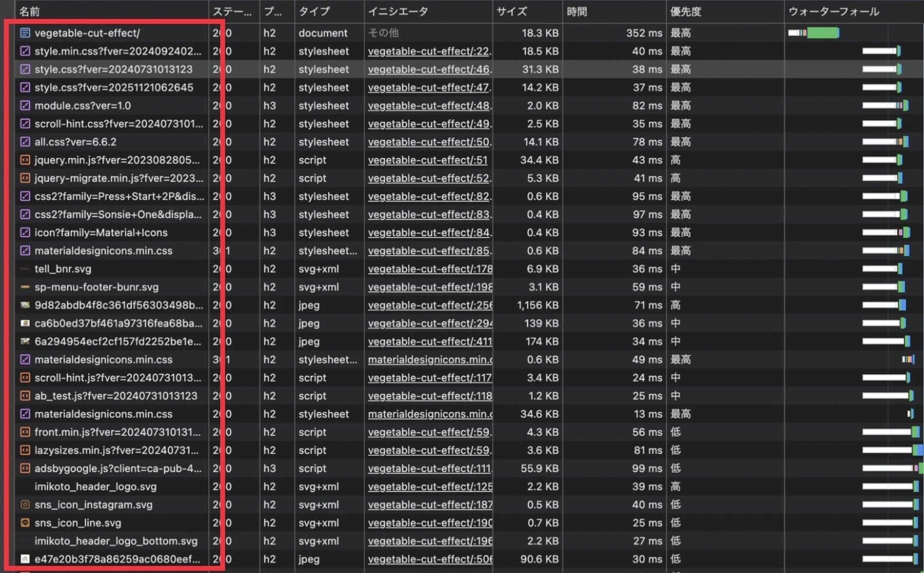This screenshot has width=924, height=573.
Task: Click the script icon for jquery-migrate.min.js
Action: pos(25,178)
